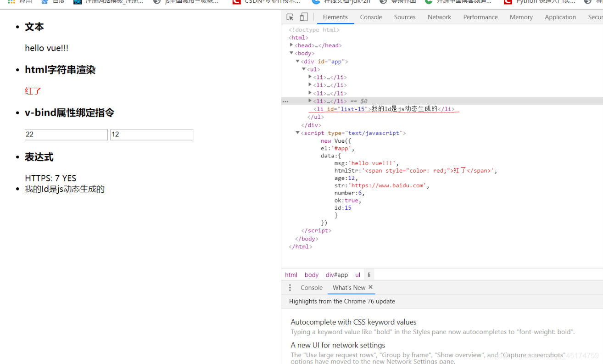Click the ellipsis beside the selected li row
The height and width of the screenshot is (364, 603).
coord(285,101)
